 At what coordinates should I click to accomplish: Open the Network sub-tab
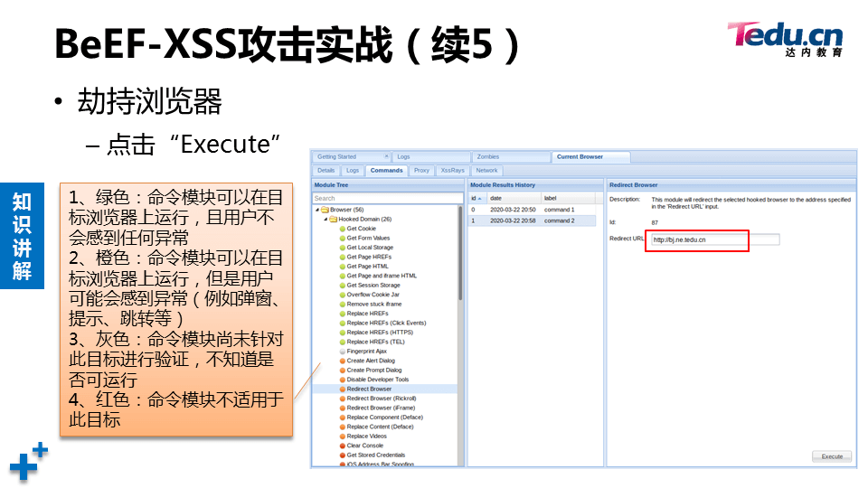(x=486, y=171)
